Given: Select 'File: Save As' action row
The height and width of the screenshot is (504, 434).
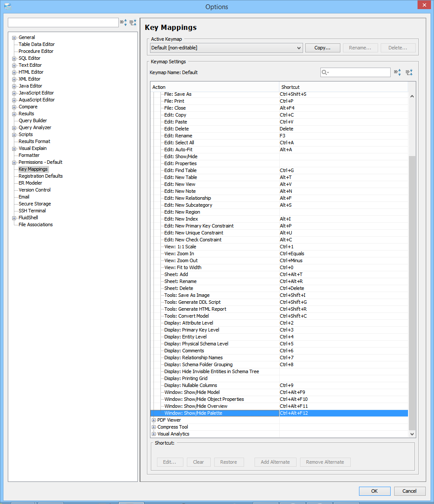Looking at the screenshot, I should coord(279,94).
